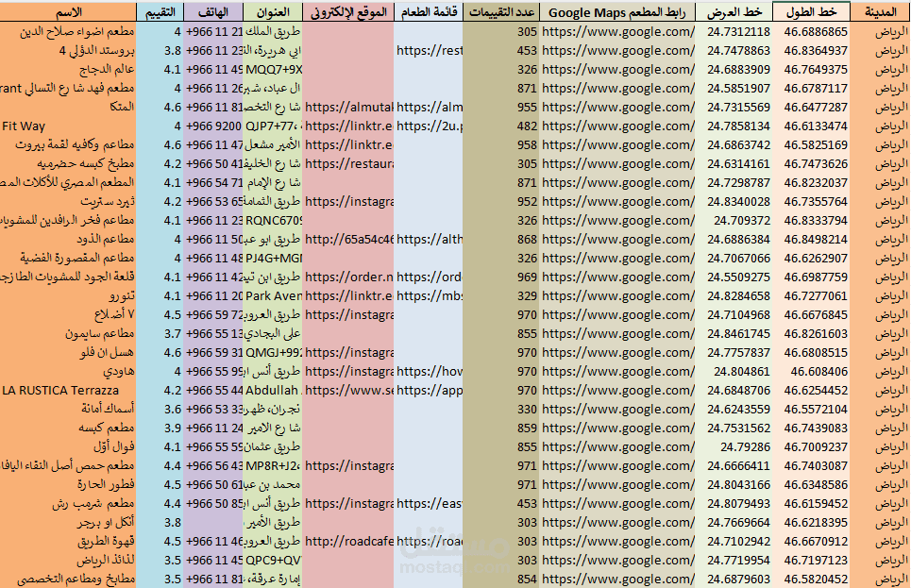Open Google Maps link in Fit Way row
Viewport: 911px width, 588px height.
pyautogui.click(x=617, y=126)
